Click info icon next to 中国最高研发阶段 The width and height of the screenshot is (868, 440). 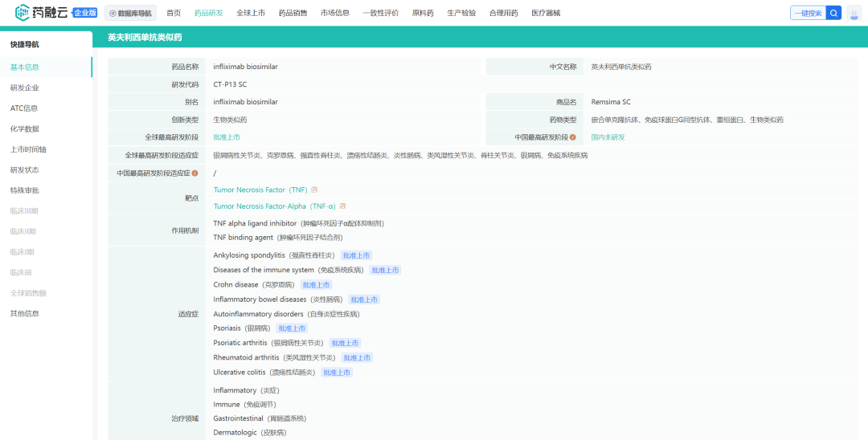pyautogui.click(x=573, y=137)
